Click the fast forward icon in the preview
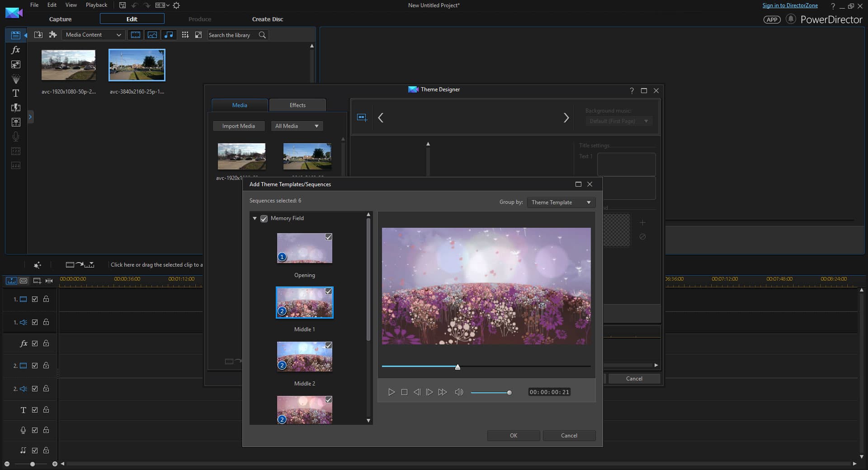This screenshot has height=470, width=868. pyautogui.click(x=442, y=392)
